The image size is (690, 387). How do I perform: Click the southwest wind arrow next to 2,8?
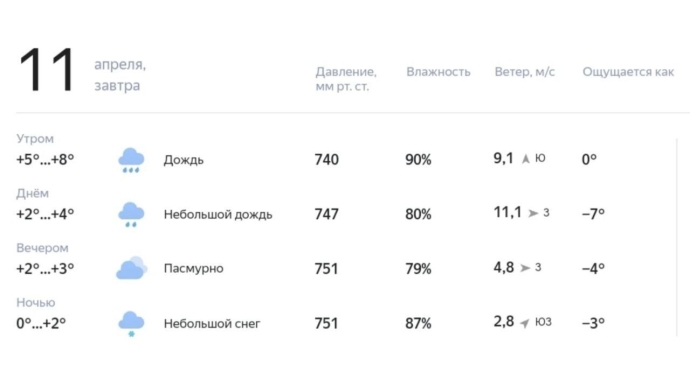(525, 323)
